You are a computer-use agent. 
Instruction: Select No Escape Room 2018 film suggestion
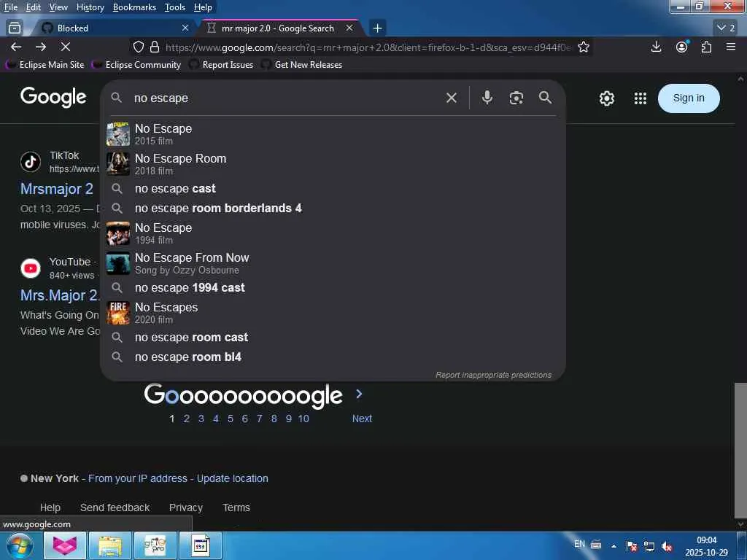(x=333, y=164)
